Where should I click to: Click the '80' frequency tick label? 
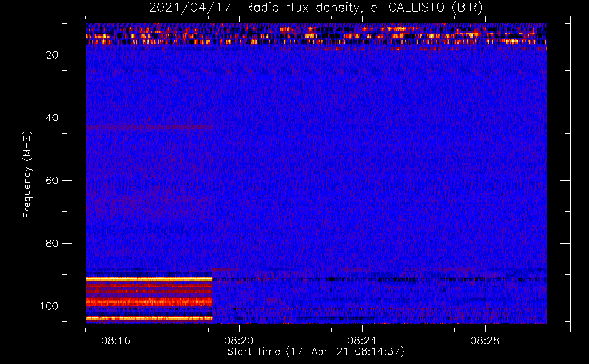[x=52, y=244]
